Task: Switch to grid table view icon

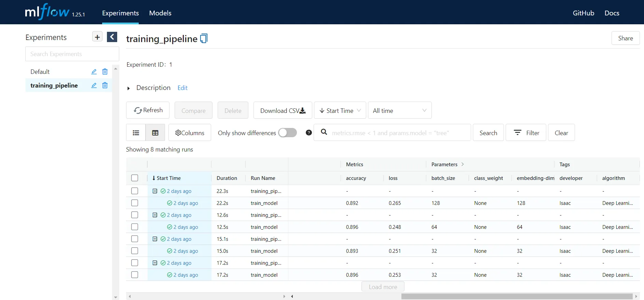Action: click(155, 133)
